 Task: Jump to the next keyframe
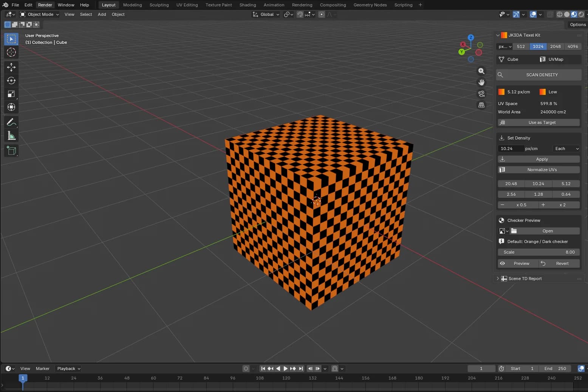pos(293,369)
